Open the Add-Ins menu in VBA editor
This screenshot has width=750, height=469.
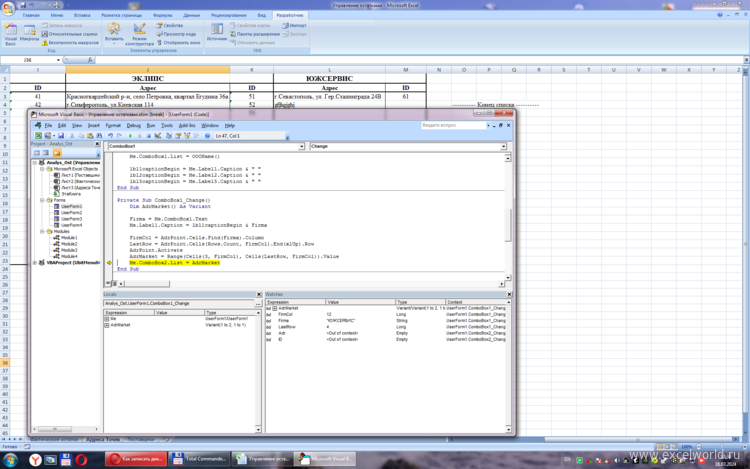[x=187, y=125]
